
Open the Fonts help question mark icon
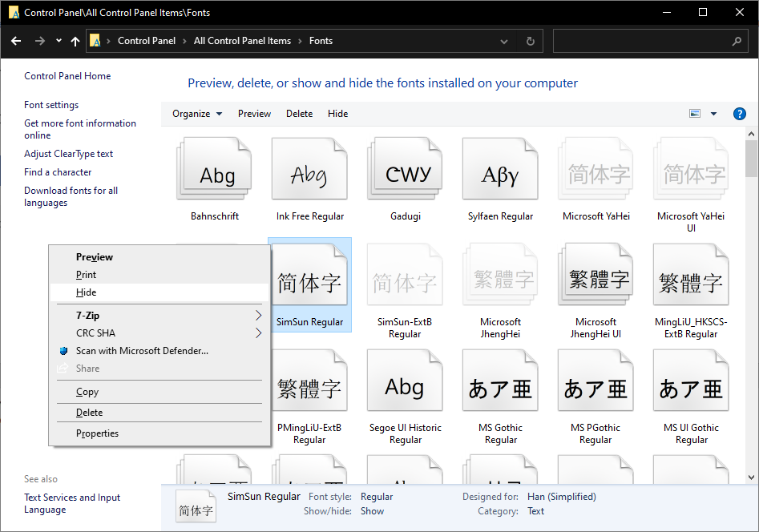[x=739, y=114]
